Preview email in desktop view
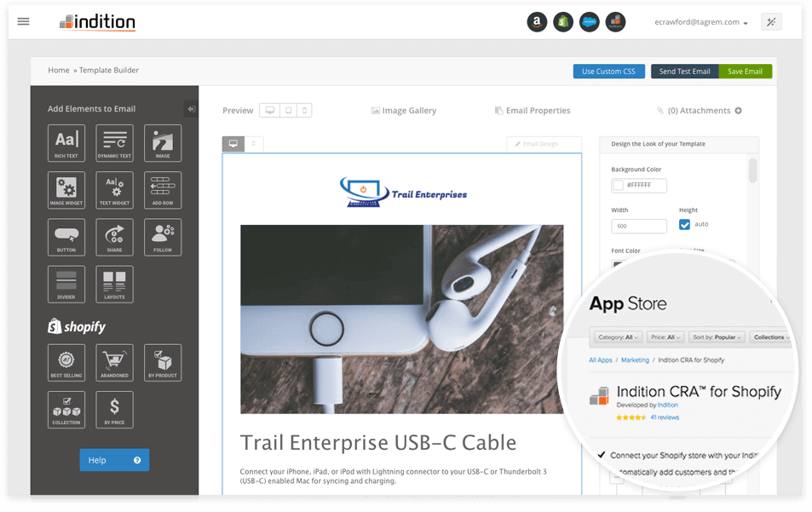This screenshot has width=812, height=512. coord(270,110)
